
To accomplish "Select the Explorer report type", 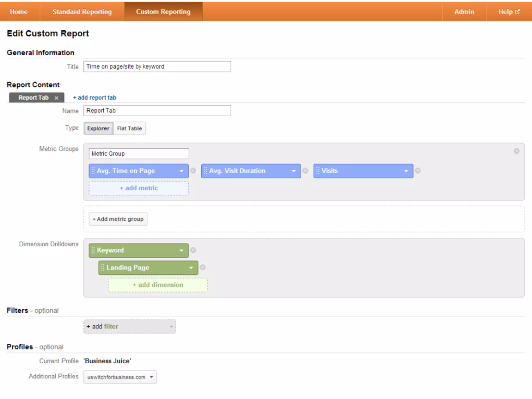I will [98, 128].
